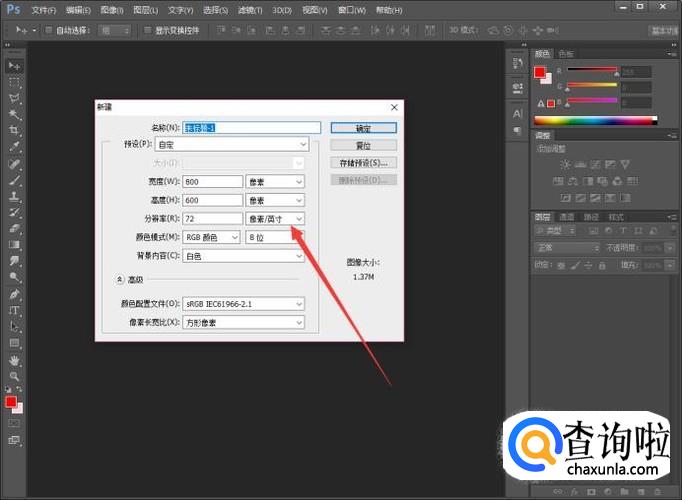Collapse the 高级 advanced section

pos(119,281)
